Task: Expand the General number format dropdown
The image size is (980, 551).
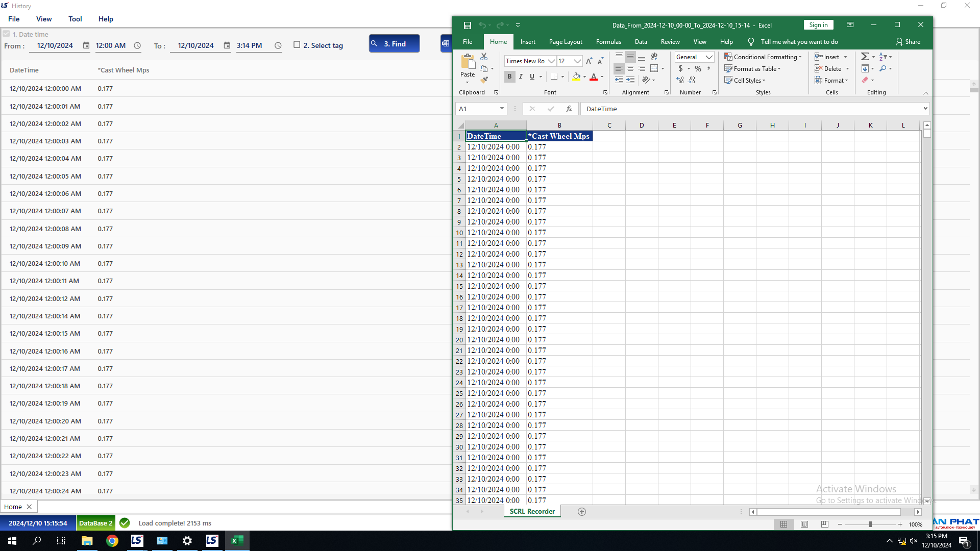Action: [x=709, y=57]
